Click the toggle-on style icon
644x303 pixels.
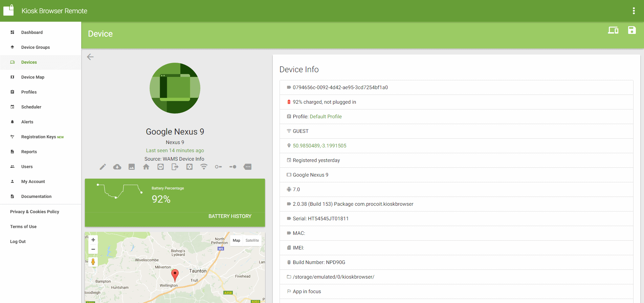tap(233, 167)
